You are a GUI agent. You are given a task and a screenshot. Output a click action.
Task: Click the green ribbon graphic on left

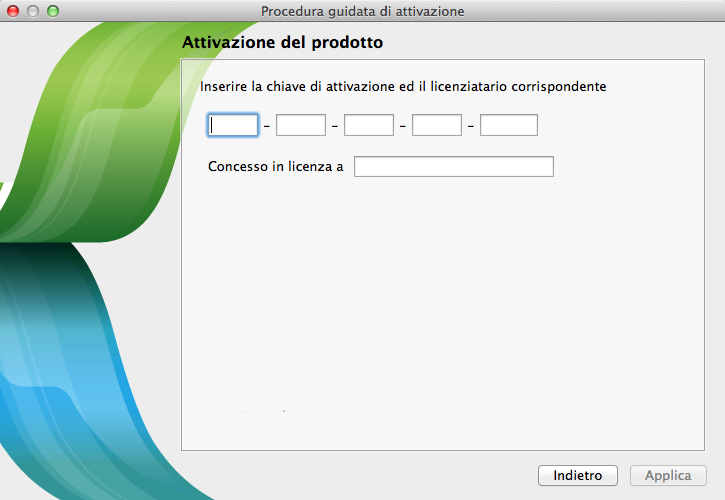90,150
